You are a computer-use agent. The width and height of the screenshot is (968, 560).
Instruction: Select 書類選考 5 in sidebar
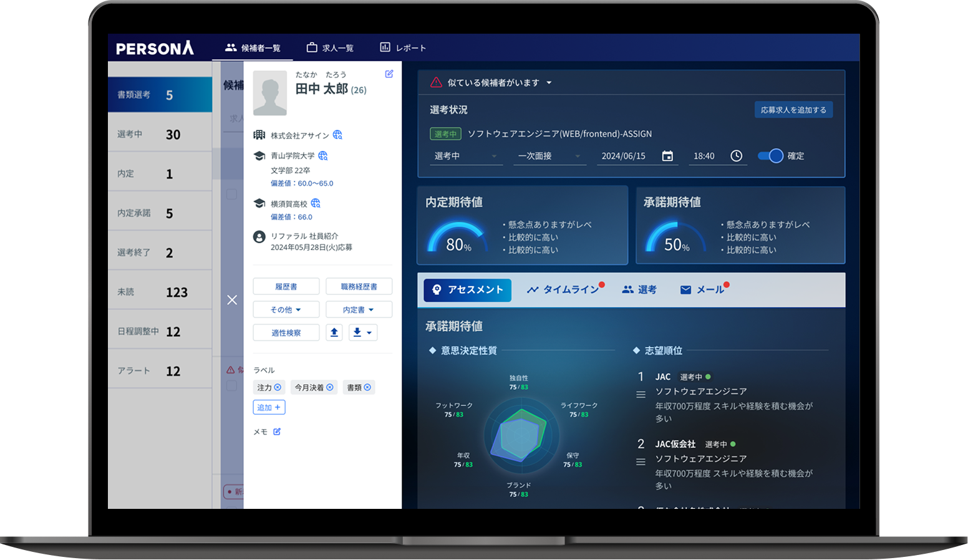(160, 95)
